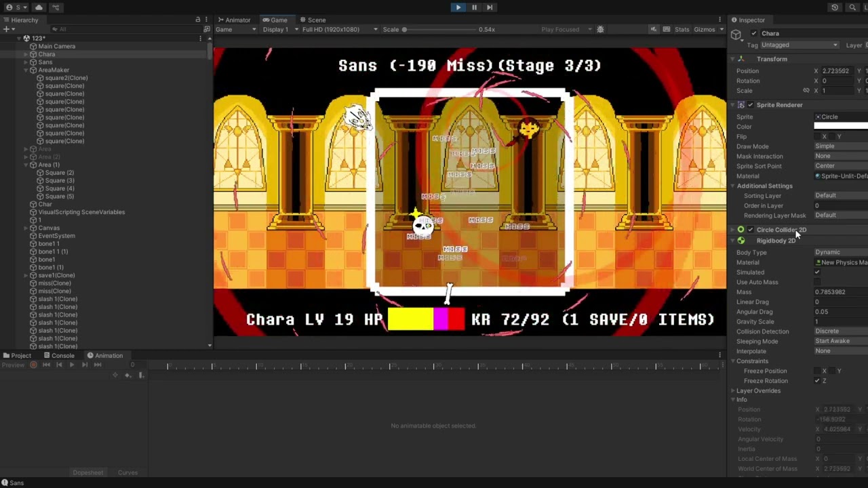868x488 pixels.
Task: Click the Rigidbody 2D component icon
Action: pos(741,241)
